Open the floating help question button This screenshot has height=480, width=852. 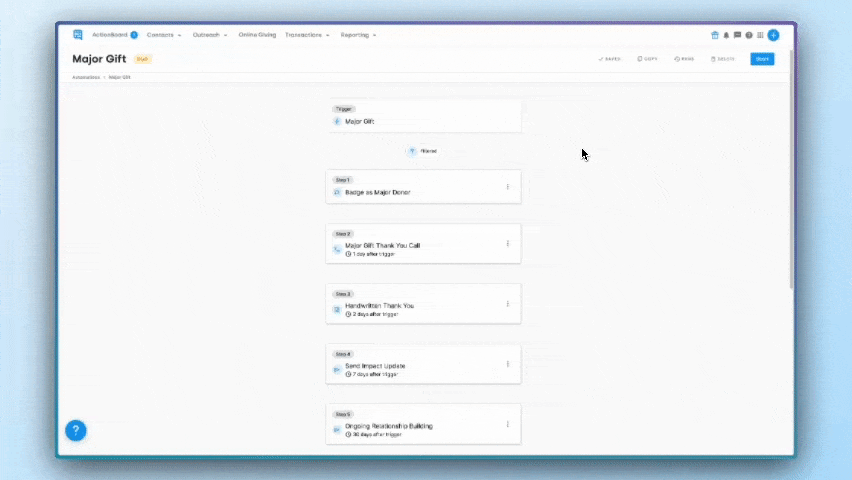point(76,430)
